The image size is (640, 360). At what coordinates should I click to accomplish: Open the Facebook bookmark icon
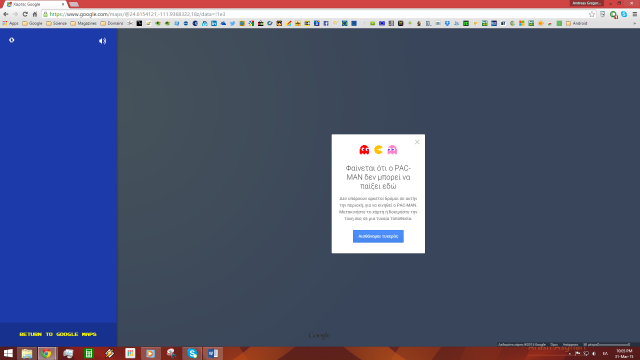pyautogui.click(x=326, y=23)
